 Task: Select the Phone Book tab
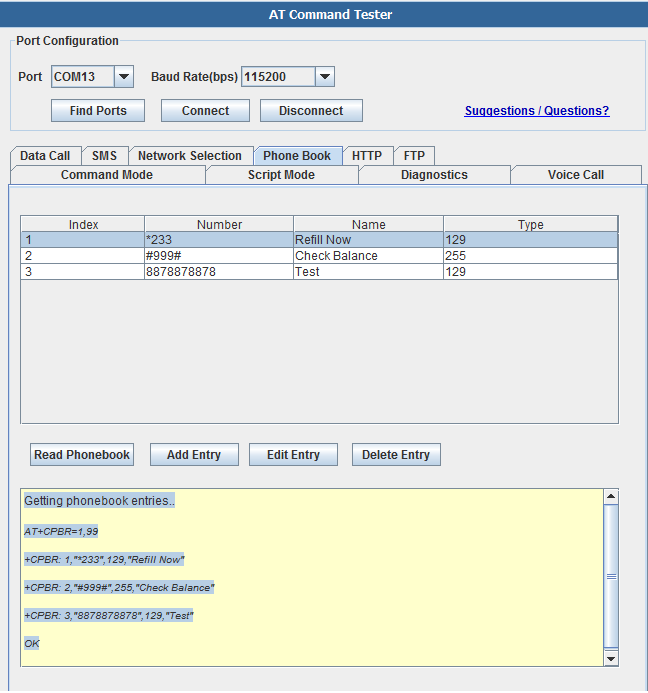coord(297,156)
